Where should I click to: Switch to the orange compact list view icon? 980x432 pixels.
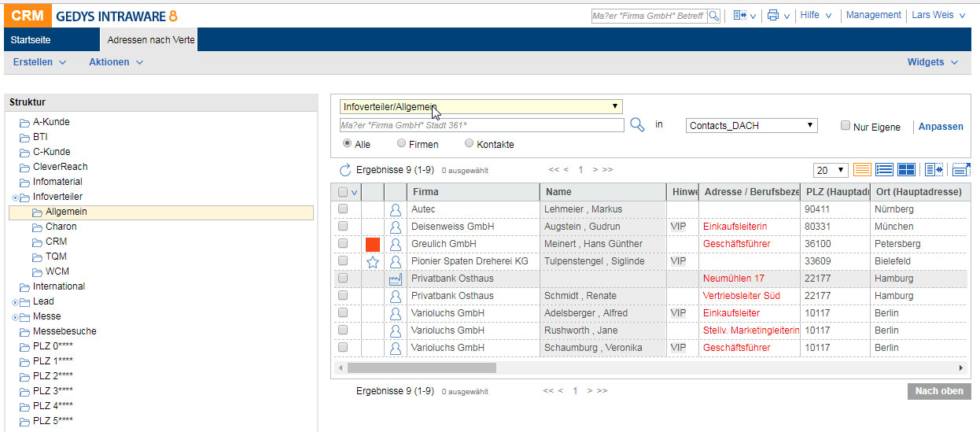[862, 170]
